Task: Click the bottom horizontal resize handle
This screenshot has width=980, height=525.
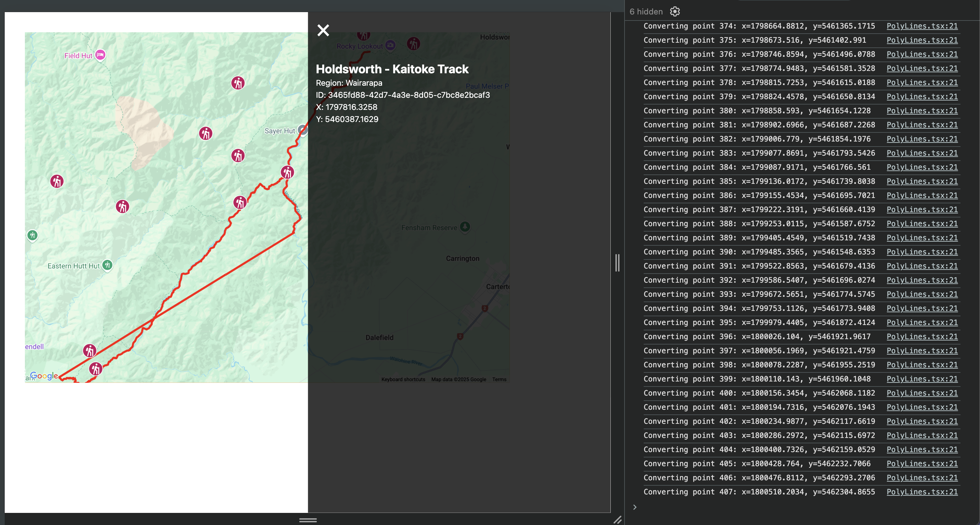Action: pos(308,520)
